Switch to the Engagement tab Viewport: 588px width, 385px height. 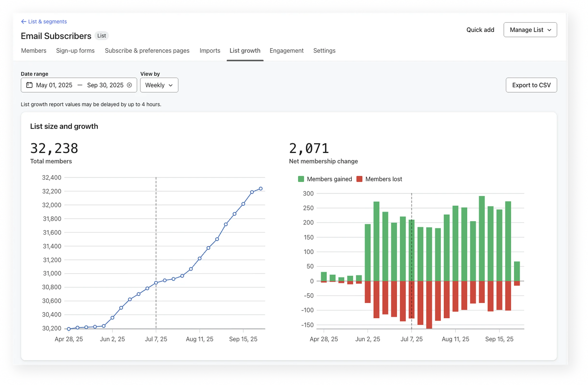pos(286,51)
